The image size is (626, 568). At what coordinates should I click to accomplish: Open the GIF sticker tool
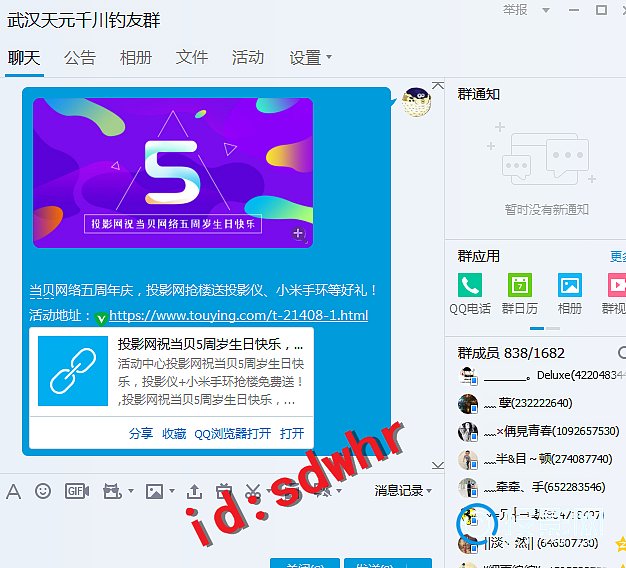point(77,491)
